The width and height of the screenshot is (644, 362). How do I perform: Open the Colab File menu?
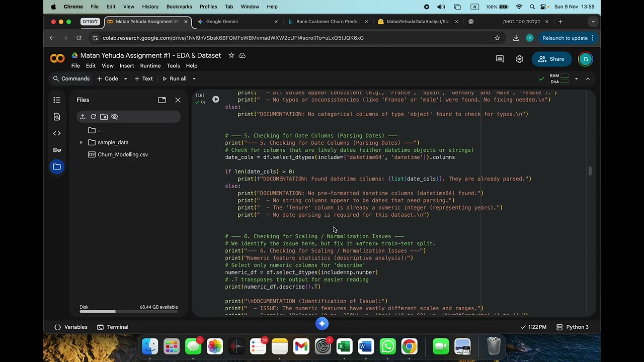75,66
